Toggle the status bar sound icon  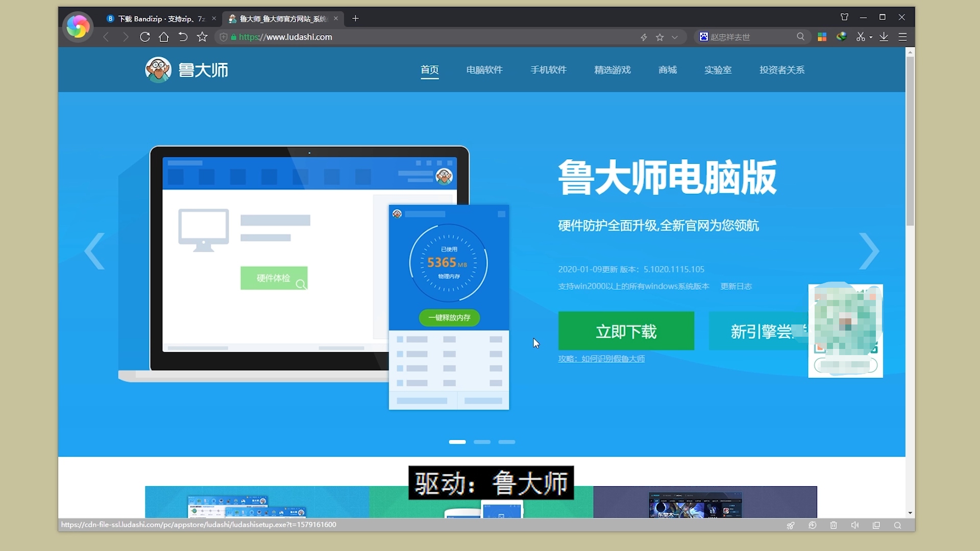[855, 525]
